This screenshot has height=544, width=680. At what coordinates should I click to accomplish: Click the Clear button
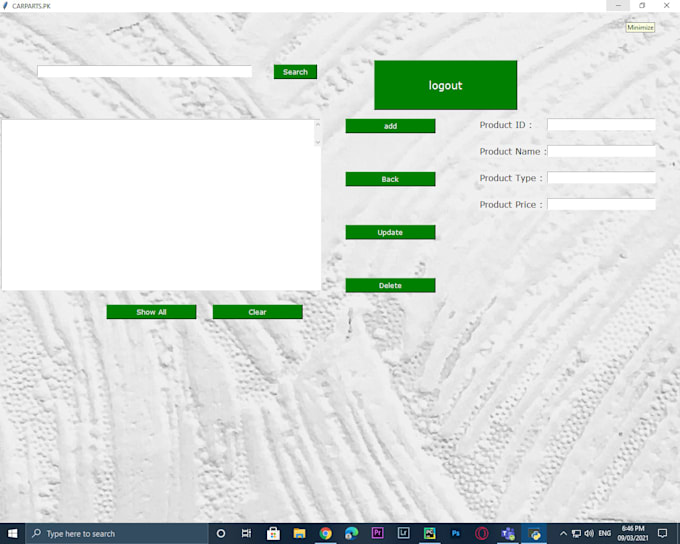[258, 312]
